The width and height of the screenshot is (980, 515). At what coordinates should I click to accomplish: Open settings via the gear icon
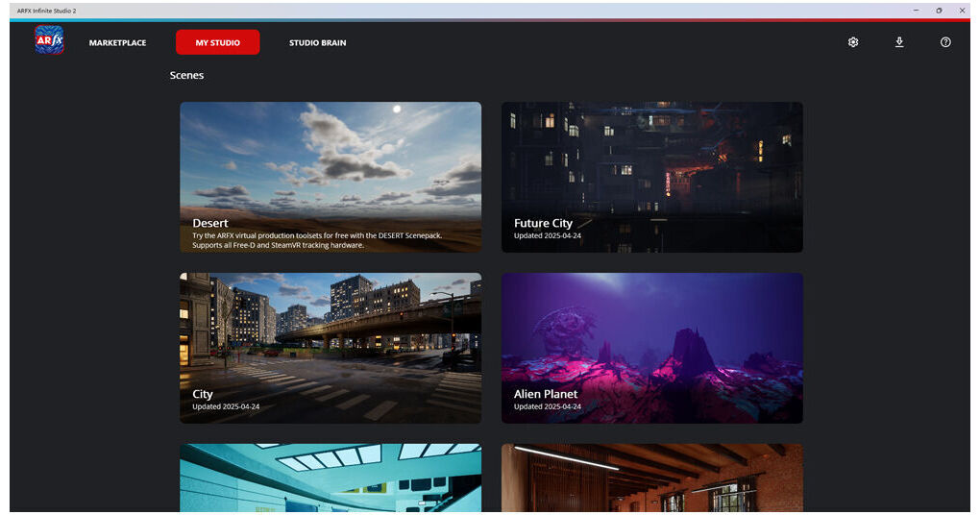click(853, 42)
